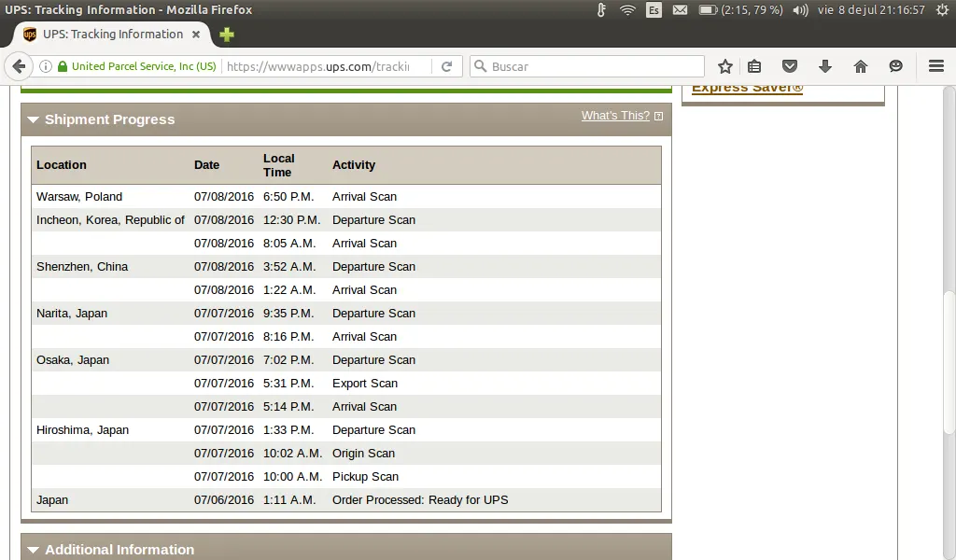Go back with the browser back arrow
Viewport: 956px width, 560px height.
tap(19, 66)
